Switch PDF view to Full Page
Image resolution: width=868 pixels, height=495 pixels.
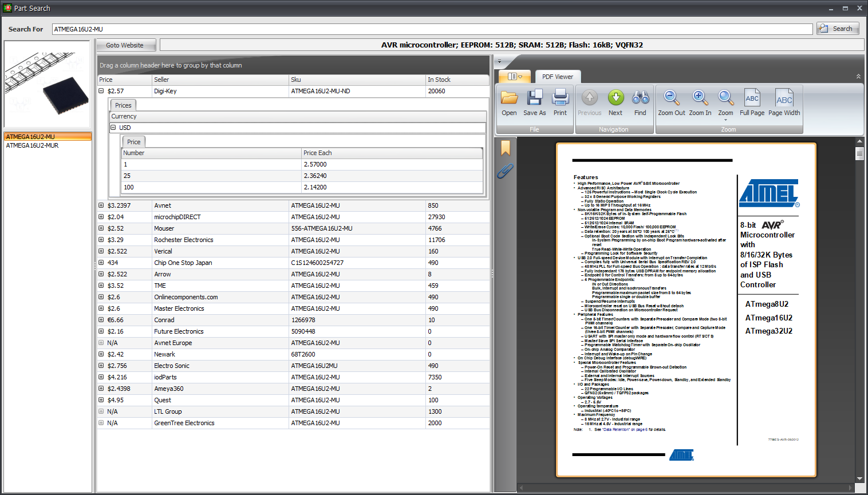pyautogui.click(x=752, y=103)
